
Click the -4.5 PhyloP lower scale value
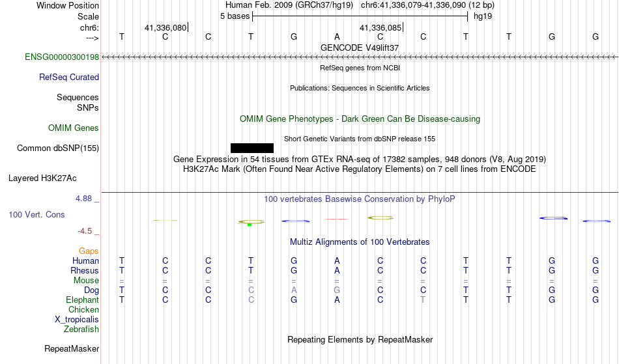click(x=85, y=231)
